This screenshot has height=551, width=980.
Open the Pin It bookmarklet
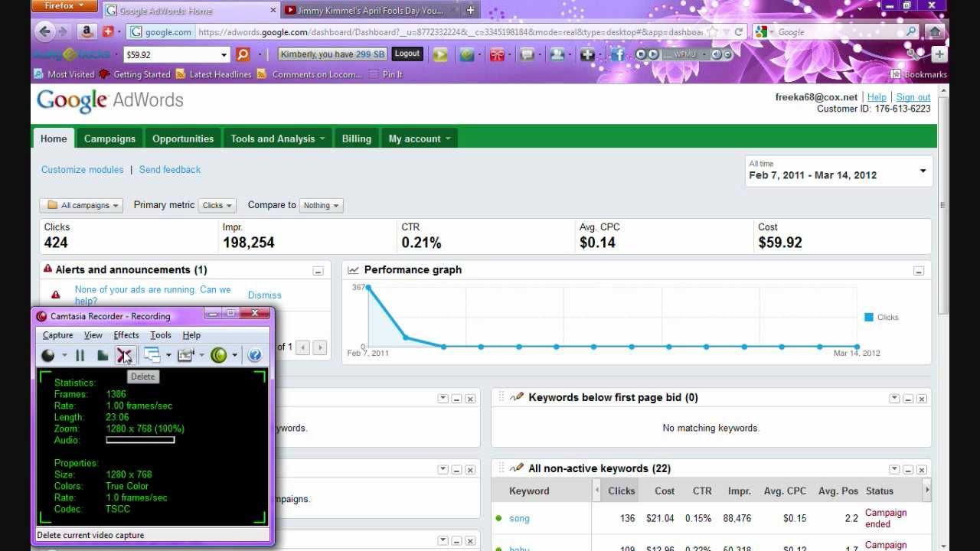tap(386, 74)
